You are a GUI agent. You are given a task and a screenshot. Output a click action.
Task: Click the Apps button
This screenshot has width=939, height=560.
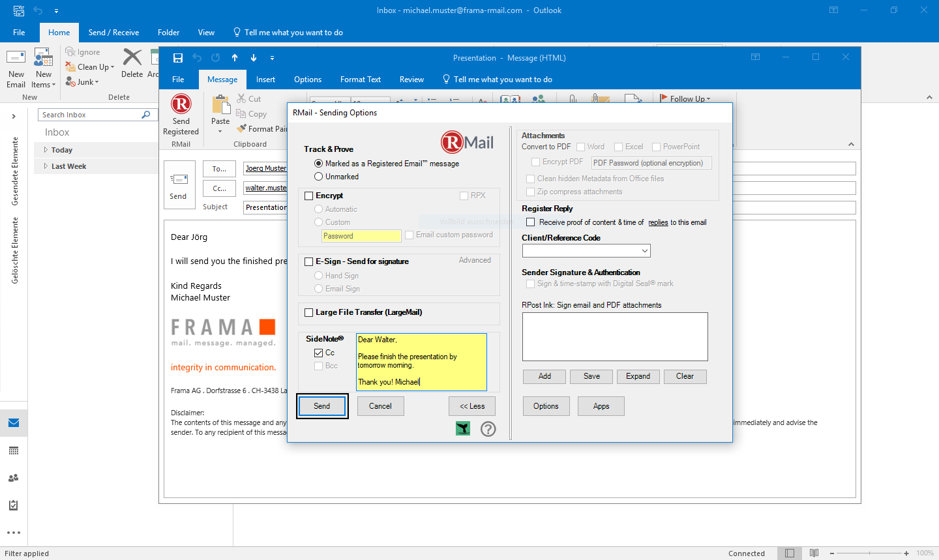[x=601, y=406]
